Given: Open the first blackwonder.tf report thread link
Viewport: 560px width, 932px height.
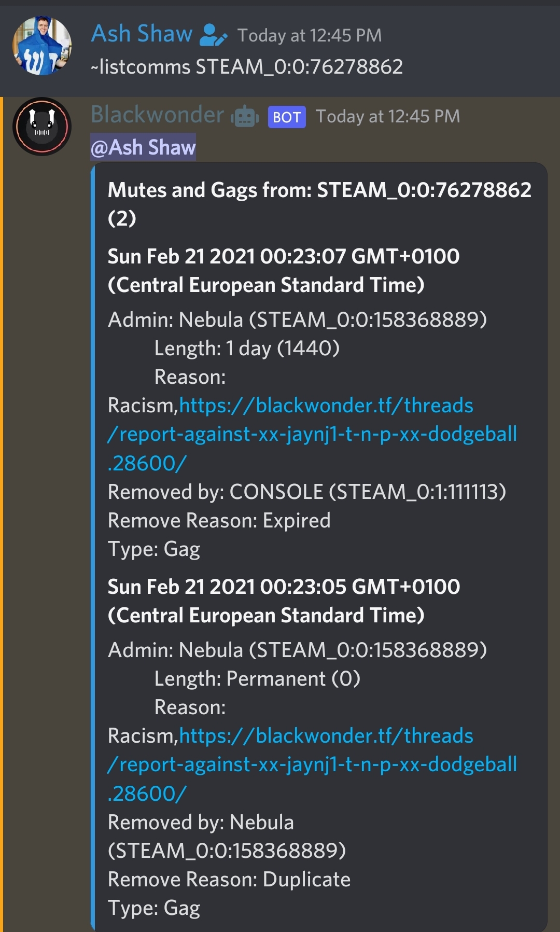Looking at the screenshot, I should pyautogui.click(x=312, y=434).
